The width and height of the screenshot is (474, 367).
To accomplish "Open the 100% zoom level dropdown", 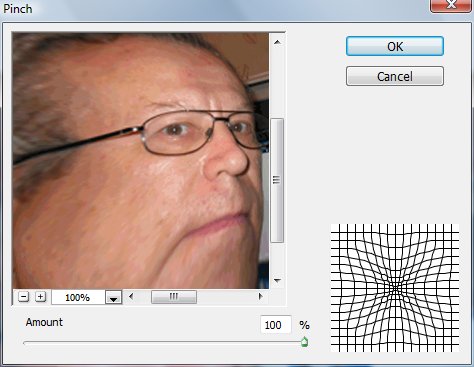I will (x=114, y=297).
